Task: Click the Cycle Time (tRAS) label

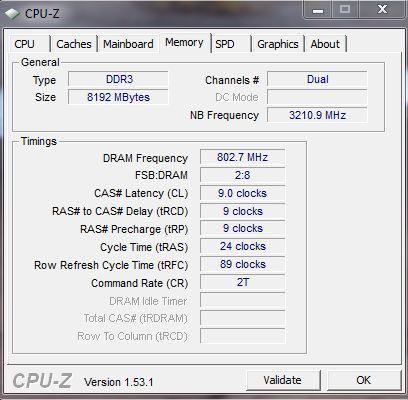Action: (x=144, y=247)
